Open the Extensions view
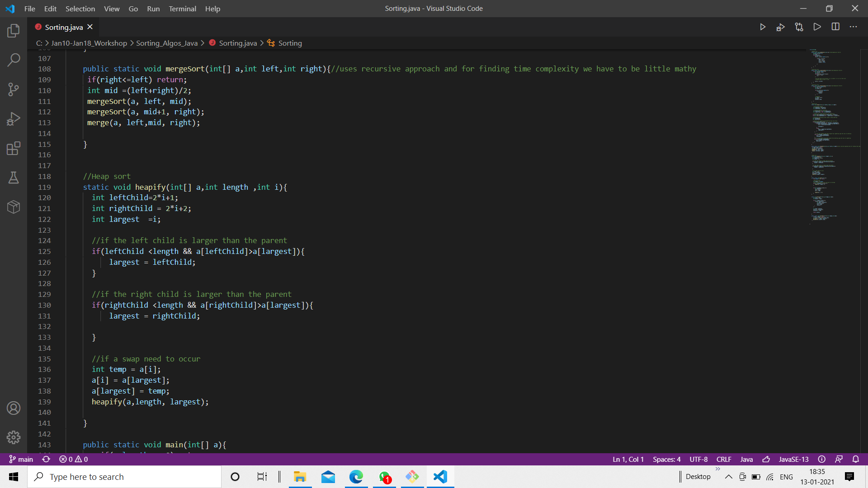Viewport: 868px width, 488px height. coord(14,148)
